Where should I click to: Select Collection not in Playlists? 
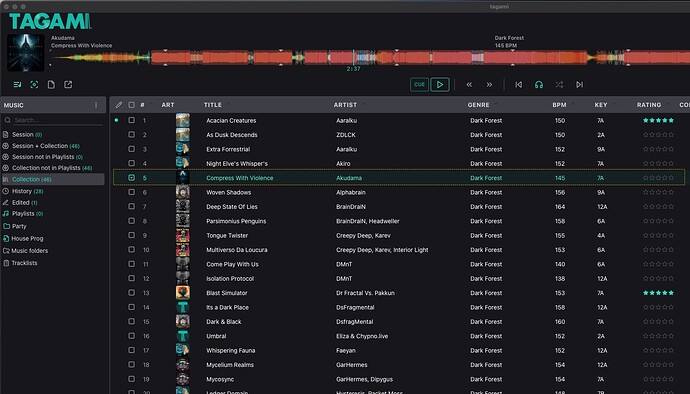coord(52,168)
